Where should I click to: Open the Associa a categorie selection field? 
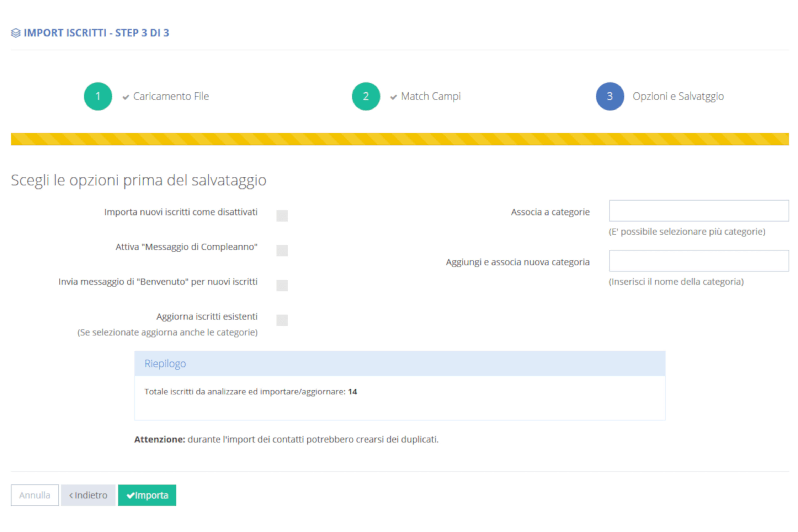pos(699,211)
